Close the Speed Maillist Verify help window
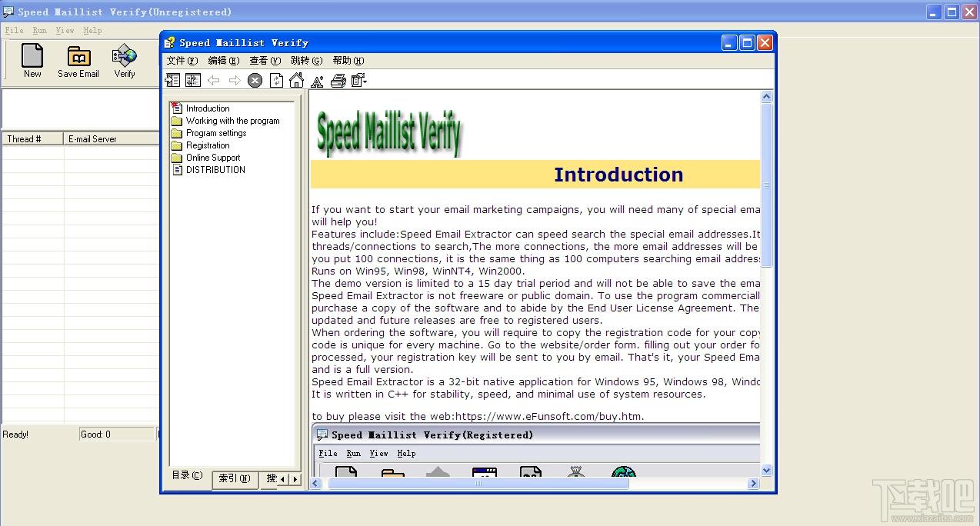 (765, 43)
